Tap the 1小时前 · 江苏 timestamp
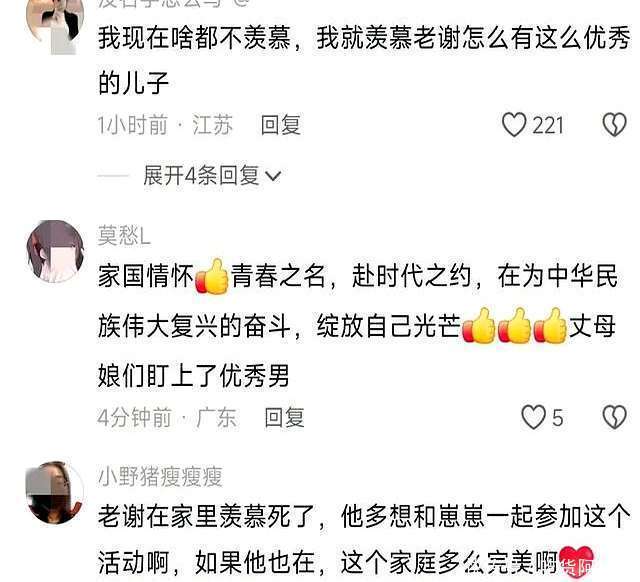 pos(165,125)
